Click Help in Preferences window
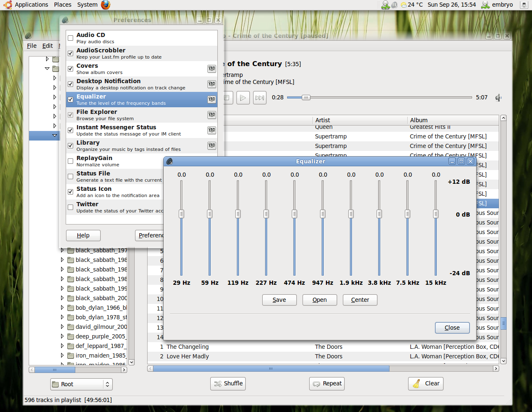 (83, 235)
